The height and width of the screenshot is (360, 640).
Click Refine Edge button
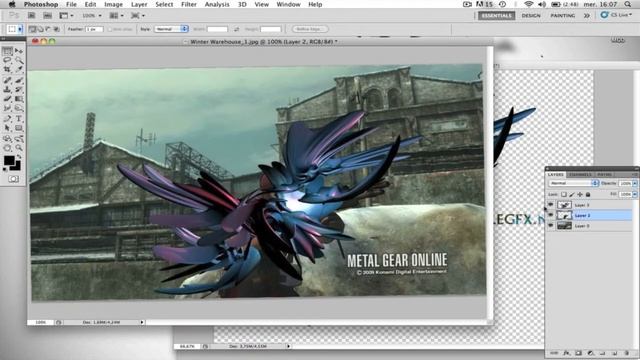[310, 29]
